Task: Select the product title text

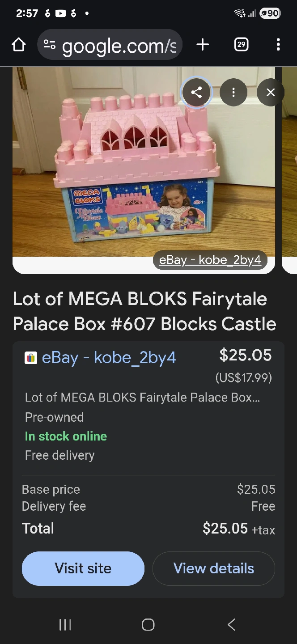Action: click(x=144, y=311)
